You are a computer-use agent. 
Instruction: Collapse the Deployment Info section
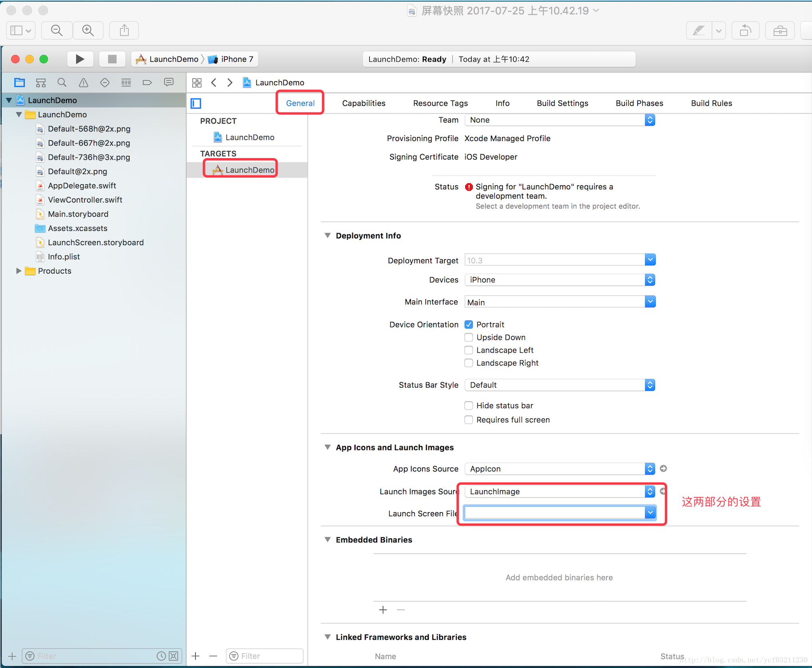pos(328,236)
